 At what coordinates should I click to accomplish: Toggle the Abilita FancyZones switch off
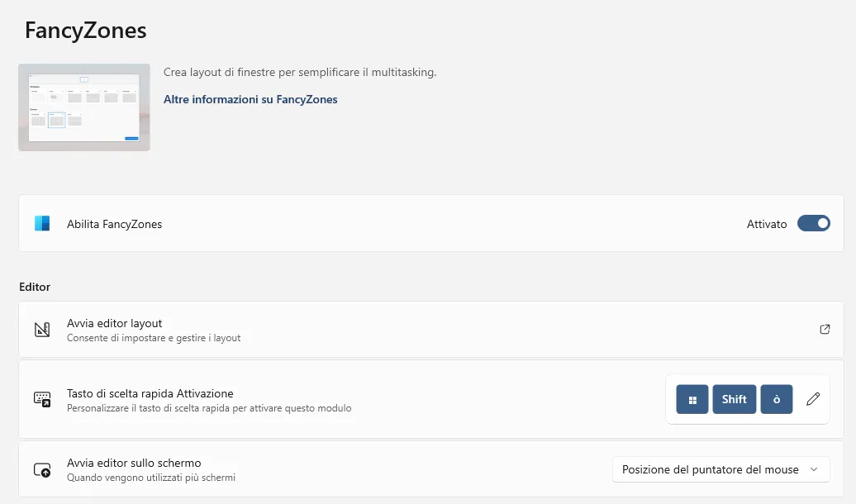[x=813, y=223]
